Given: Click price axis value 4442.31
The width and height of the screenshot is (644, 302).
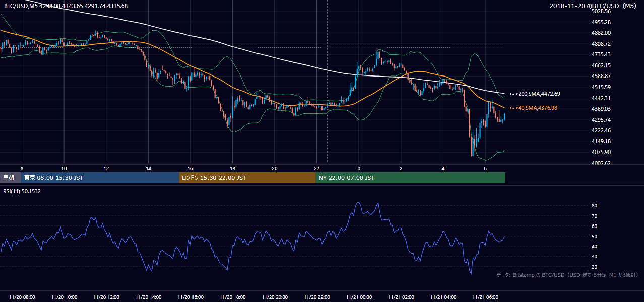Looking at the screenshot, I should (601, 98).
